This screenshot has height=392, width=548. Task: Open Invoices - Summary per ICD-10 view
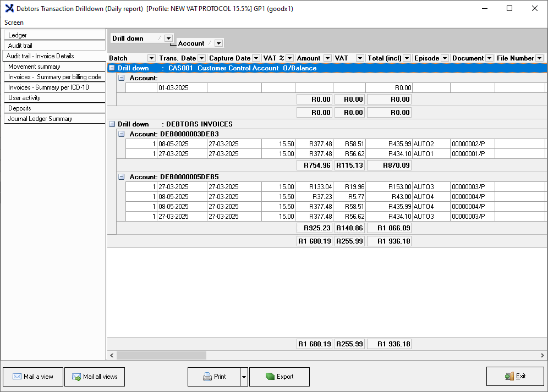point(48,87)
